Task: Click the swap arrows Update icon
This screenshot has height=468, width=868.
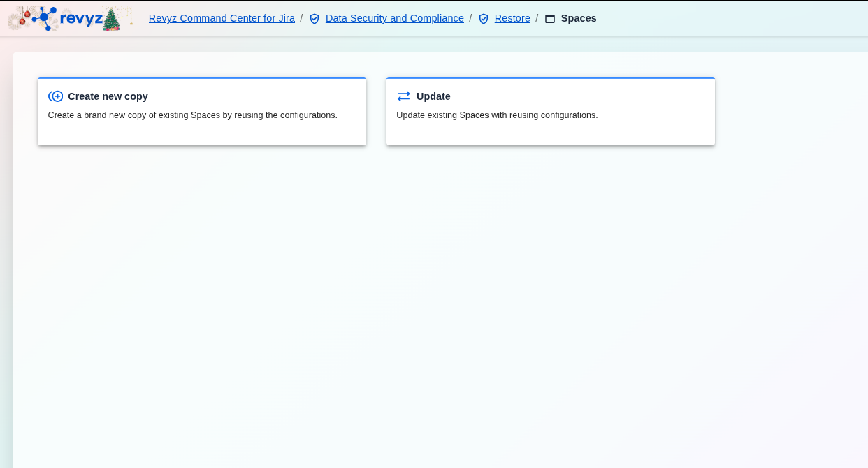Action: 404,96
